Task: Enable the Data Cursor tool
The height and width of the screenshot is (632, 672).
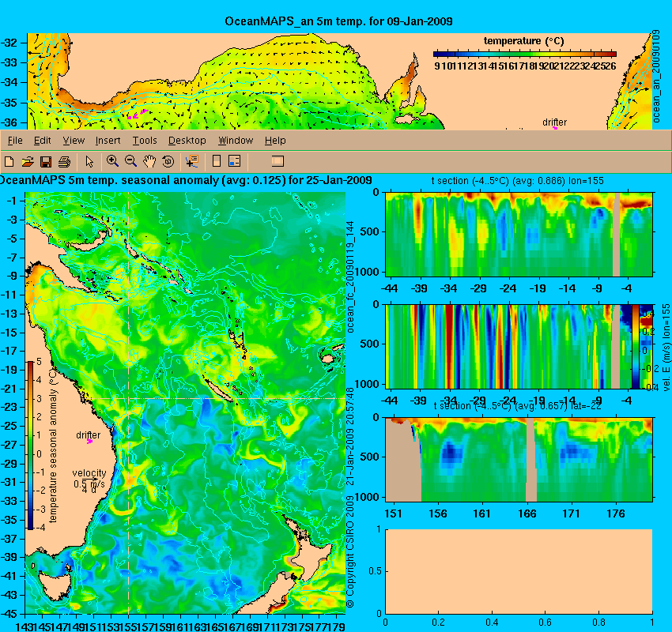Action: click(191, 161)
